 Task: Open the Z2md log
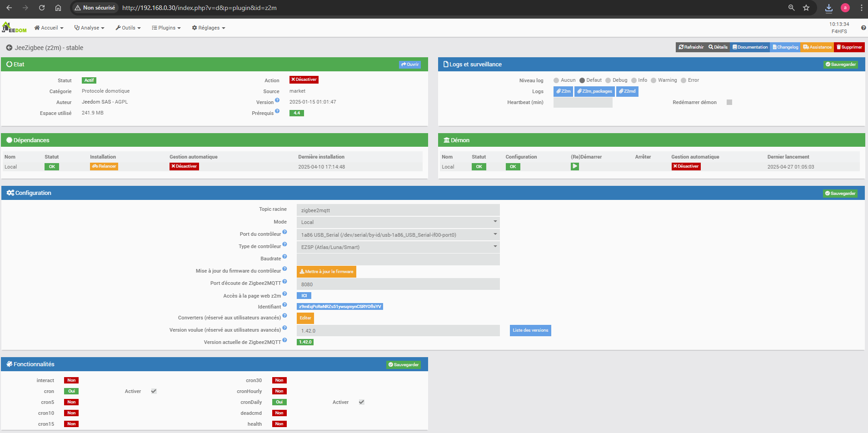coord(627,91)
